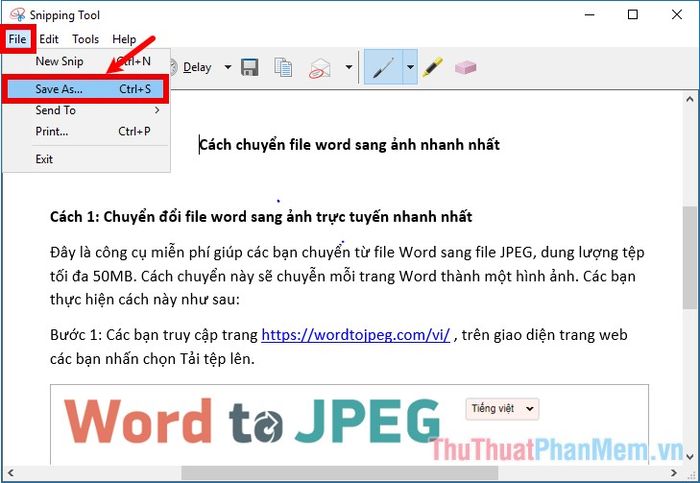Click Exit in the File menu
Viewport: 700px width, 483px height.
pos(44,159)
